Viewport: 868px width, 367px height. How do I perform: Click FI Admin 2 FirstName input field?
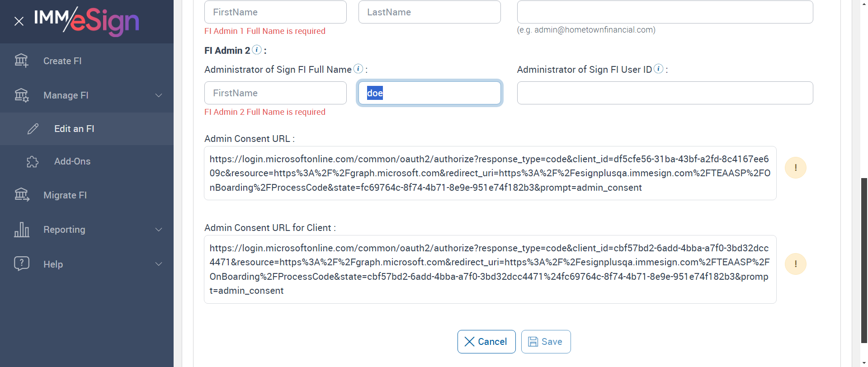tap(275, 93)
